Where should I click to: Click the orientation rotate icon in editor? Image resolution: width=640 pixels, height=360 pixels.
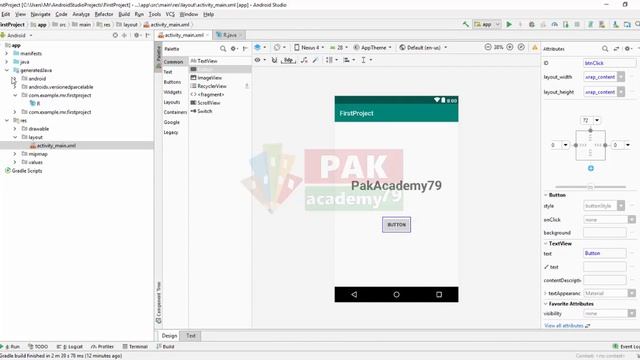[x=277, y=47]
